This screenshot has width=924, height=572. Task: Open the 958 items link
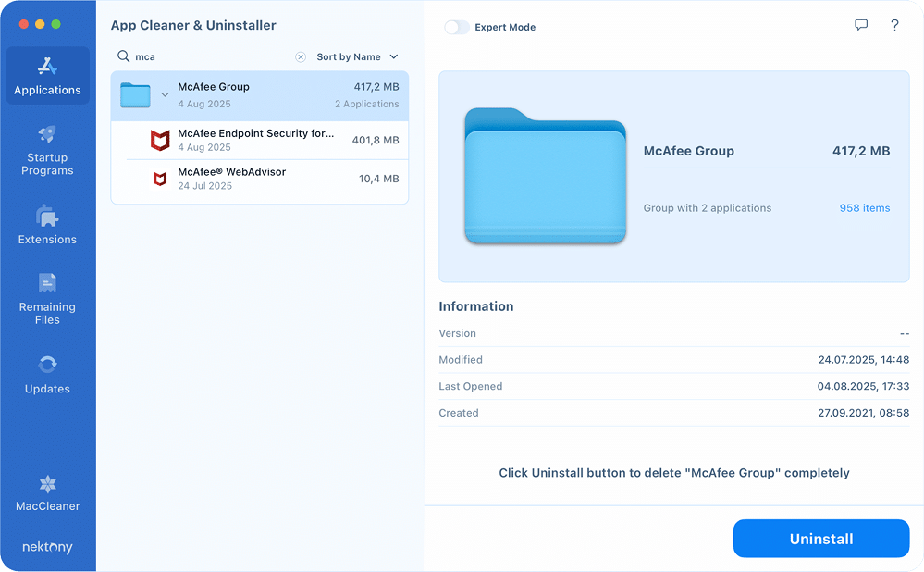[865, 207]
